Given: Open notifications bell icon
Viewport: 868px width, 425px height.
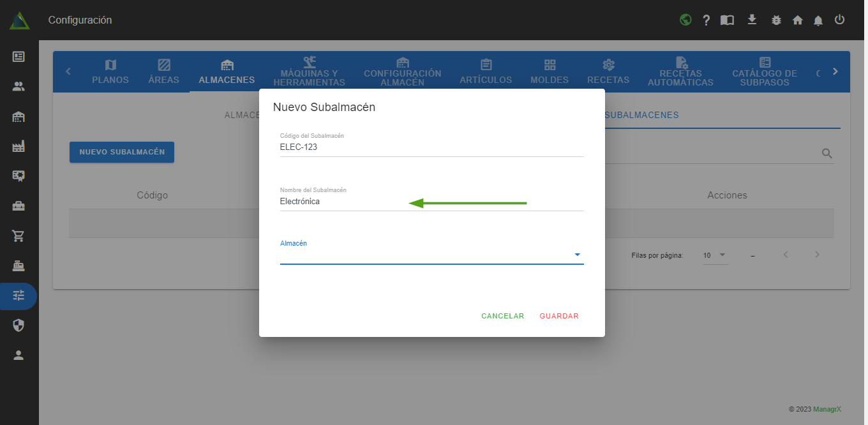Looking at the screenshot, I should pos(818,20).
